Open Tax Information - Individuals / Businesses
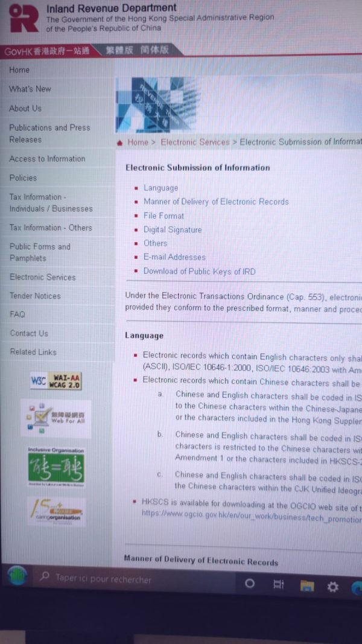Screen dimensions: 362x644 tap(51, 203)
